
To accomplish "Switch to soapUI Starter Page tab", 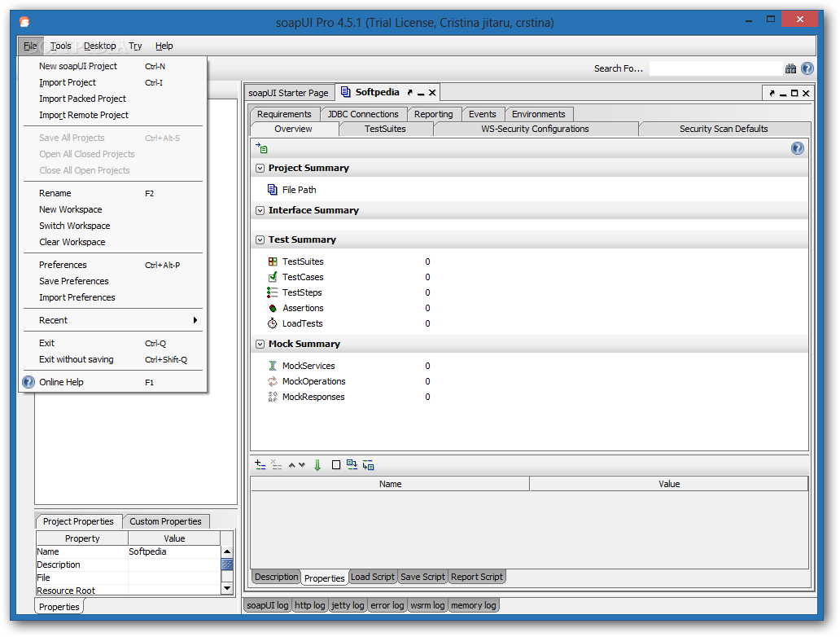I will pos(288,93).
